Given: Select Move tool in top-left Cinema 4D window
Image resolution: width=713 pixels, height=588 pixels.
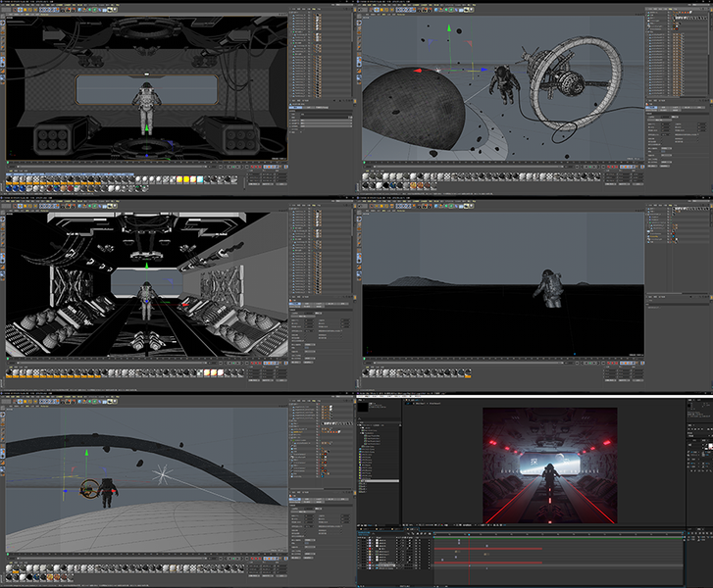Looking at the screenshot, I should click(x=20, y=10).
